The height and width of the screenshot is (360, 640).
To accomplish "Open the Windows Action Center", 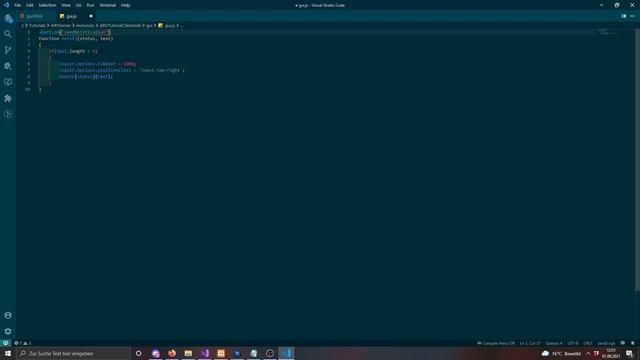I will click(629, 353).
